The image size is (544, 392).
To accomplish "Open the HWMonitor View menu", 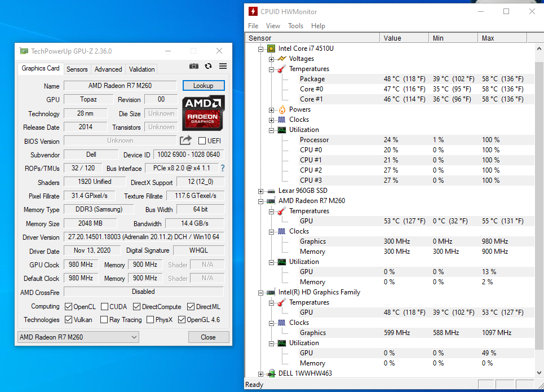I will (x=273, y=26).
